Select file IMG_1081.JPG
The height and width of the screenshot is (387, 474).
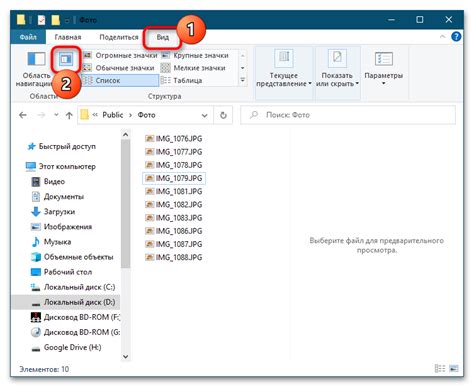[x=174, y=191]
